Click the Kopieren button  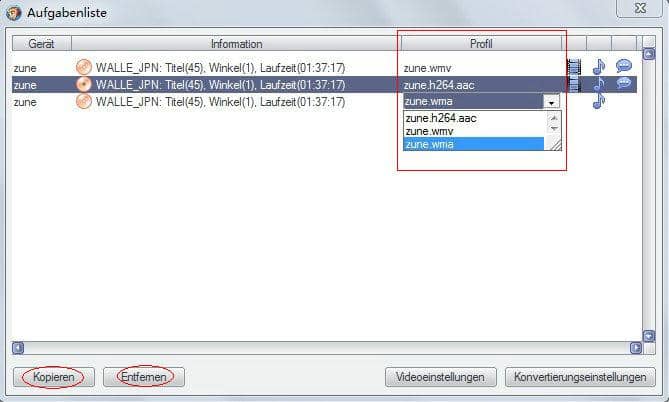pyautogui.click(x=54, y=377)
